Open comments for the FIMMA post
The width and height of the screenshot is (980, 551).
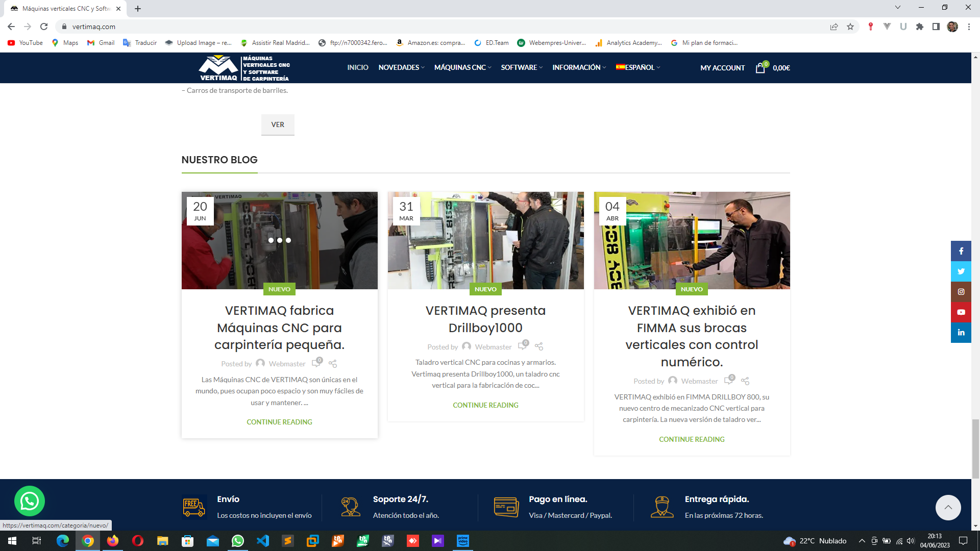point(729,380)
